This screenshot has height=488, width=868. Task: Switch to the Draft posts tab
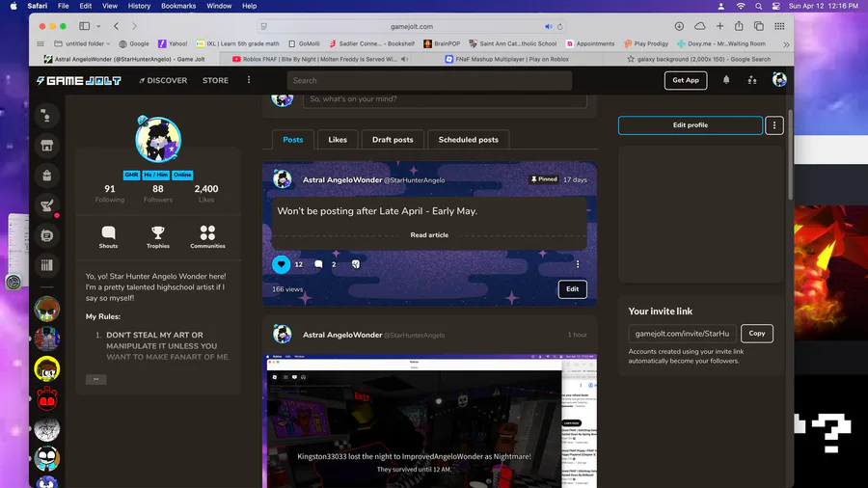point(393,140)
